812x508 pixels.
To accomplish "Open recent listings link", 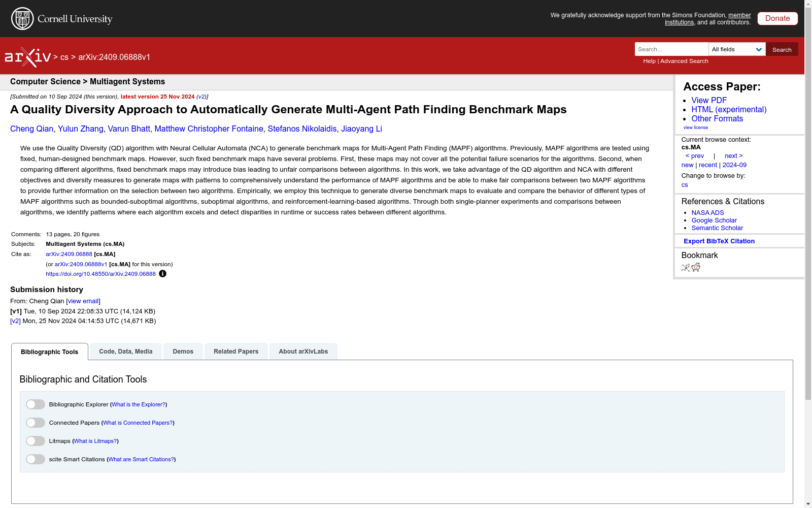I will pos(708,165).
